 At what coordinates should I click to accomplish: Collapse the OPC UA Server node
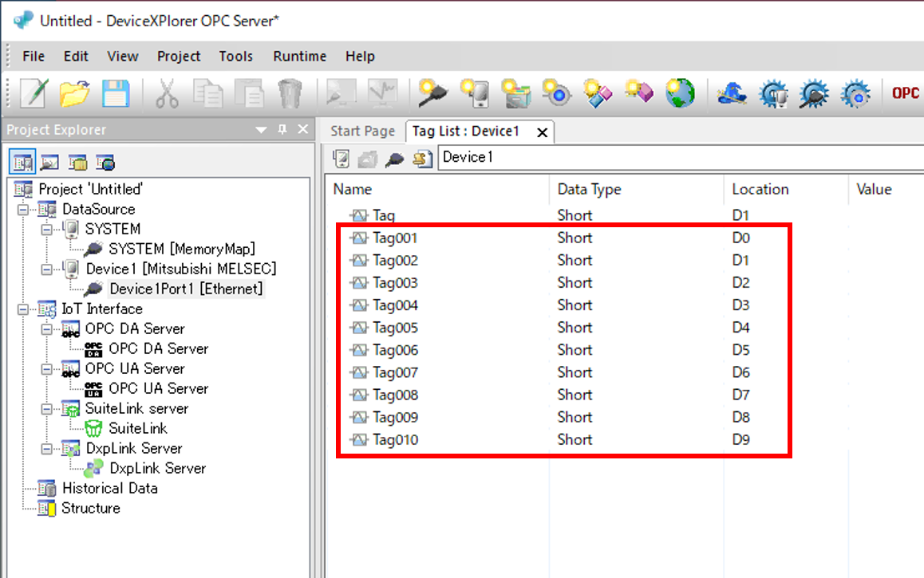[46, 369]
